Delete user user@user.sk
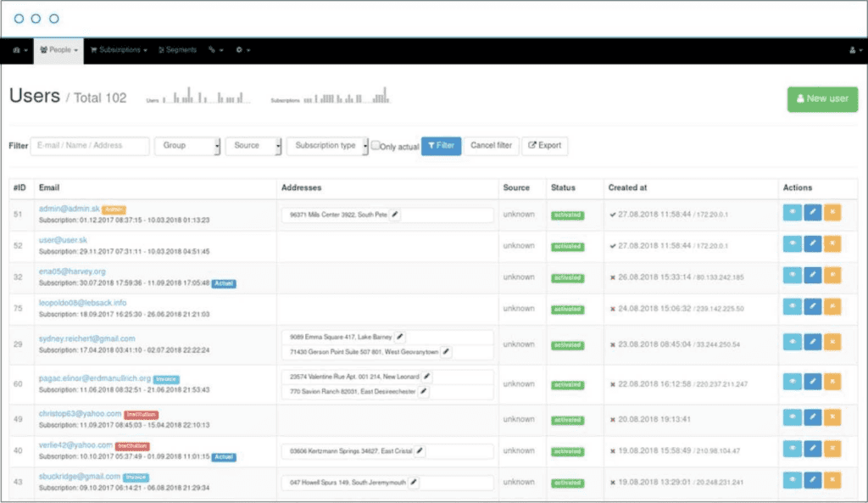Viewport: 868px width, 503px height. pos(832,243)
